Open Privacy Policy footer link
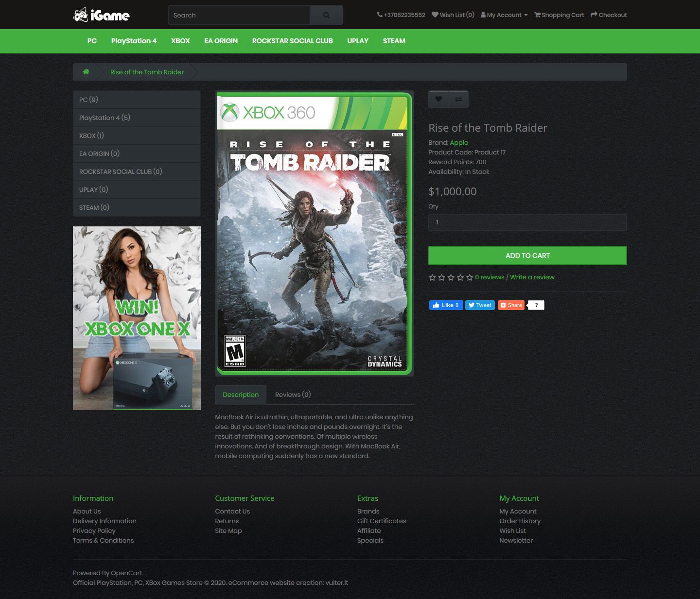700x599 pixels. (x=94, y=531)
